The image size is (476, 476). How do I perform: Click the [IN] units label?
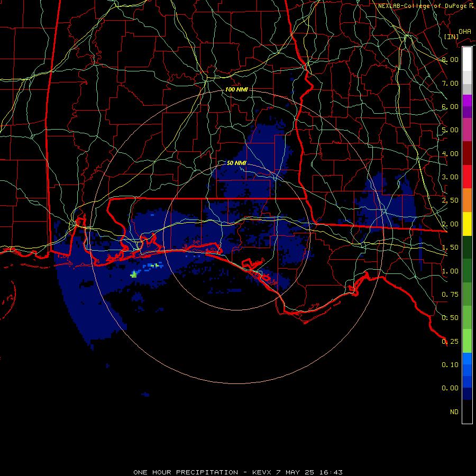coord(451,36)
